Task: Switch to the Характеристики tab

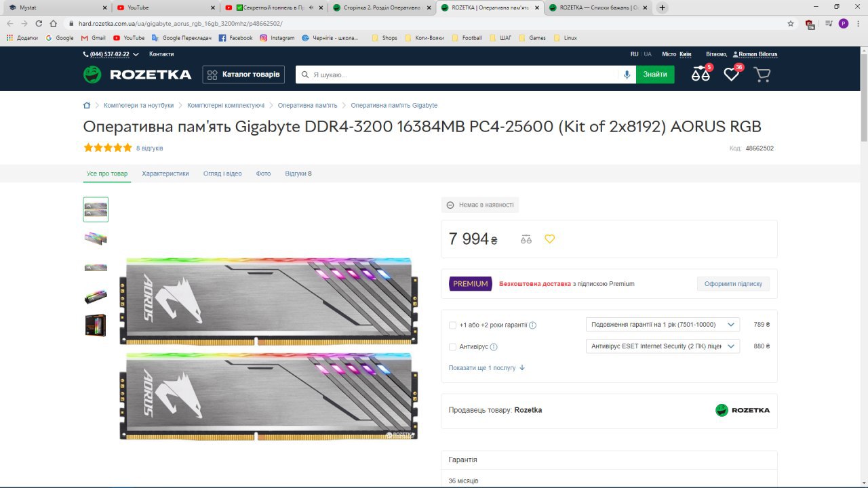Action: [x=165, y=174]
